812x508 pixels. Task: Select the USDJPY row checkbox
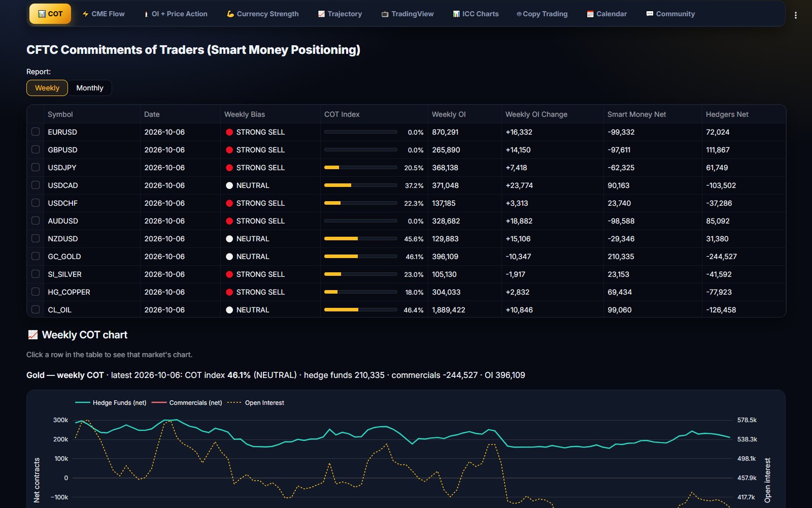pos(36,167)
